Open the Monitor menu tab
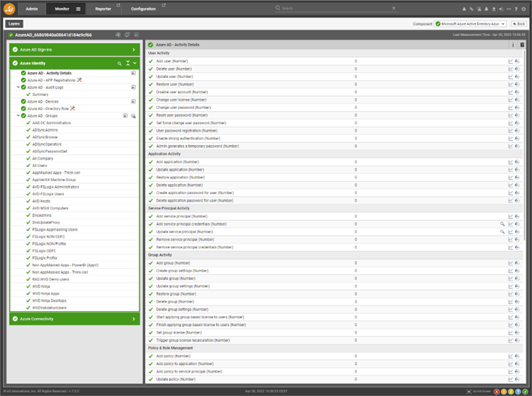The image size is (532, 396). coord(62,8)
